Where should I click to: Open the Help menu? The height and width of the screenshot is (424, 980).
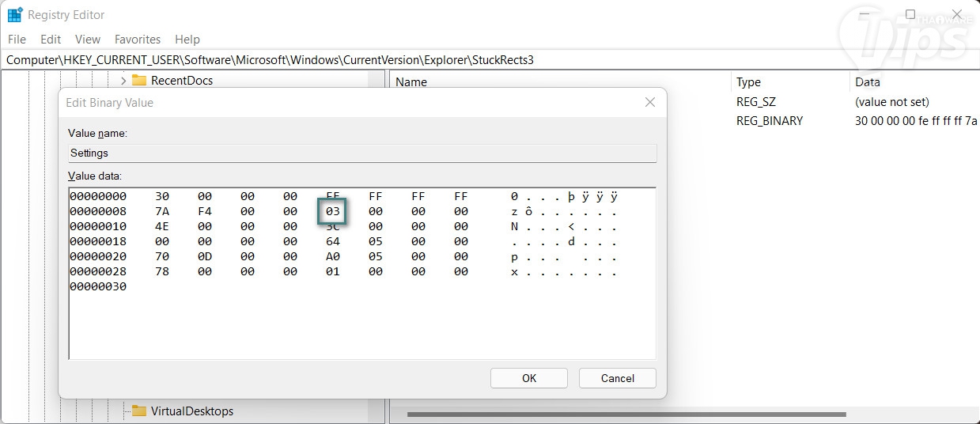(187, 39)
